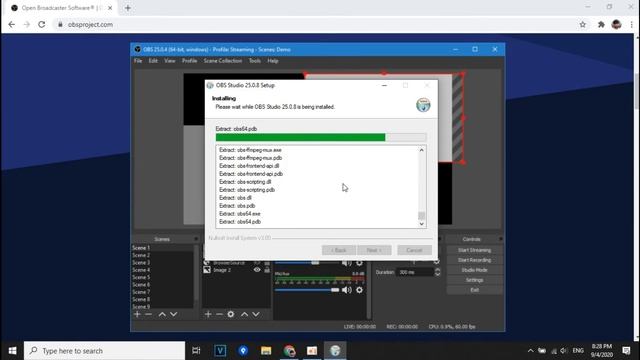This screenshot has height=360, width=640.
Task: Click the gear icon above the Mic/Aux meter
Action: [x=359, y=263]
